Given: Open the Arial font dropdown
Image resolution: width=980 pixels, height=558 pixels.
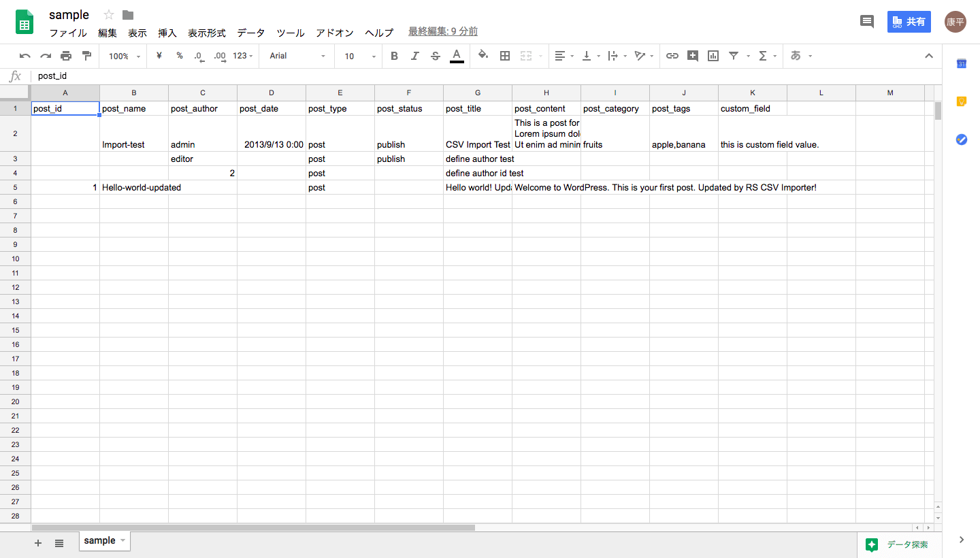Looking at the screenshot, I should [x=297, y=56].
